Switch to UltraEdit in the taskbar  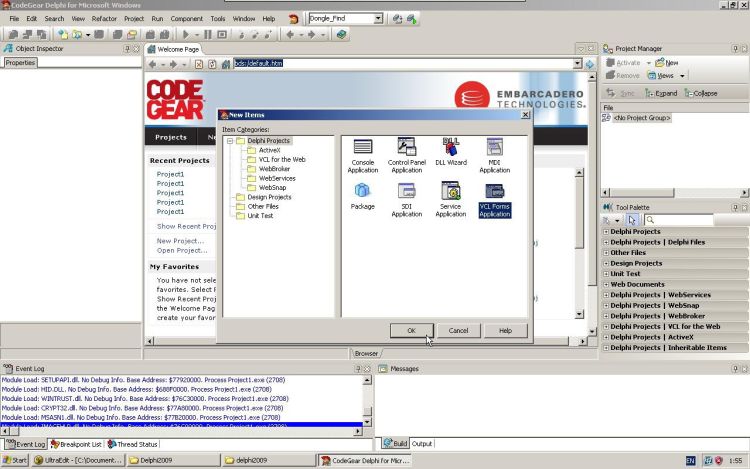[78, 460]
